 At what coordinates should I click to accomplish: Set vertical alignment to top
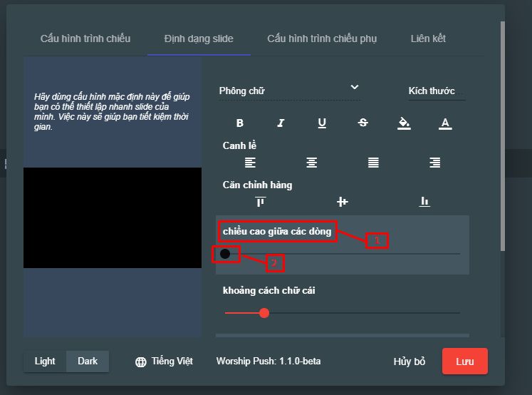click(x=261, y=202)
